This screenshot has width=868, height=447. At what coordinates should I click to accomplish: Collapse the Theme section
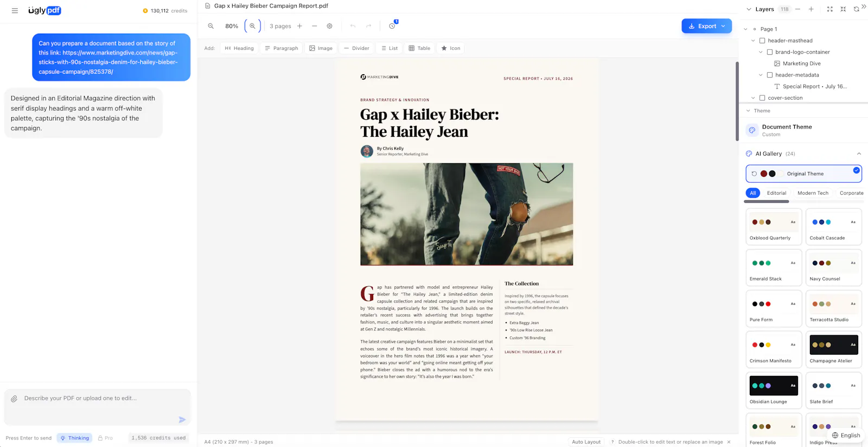[x=748, y=111]
